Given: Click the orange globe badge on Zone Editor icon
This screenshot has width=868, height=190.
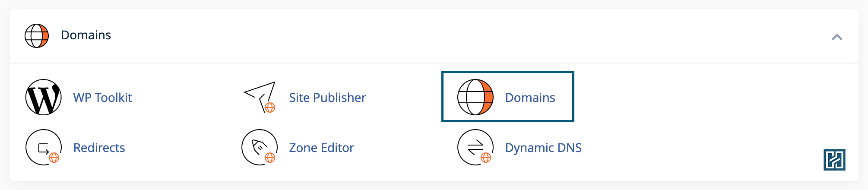Looking at the screenshot, I should [x=270, y=158].
